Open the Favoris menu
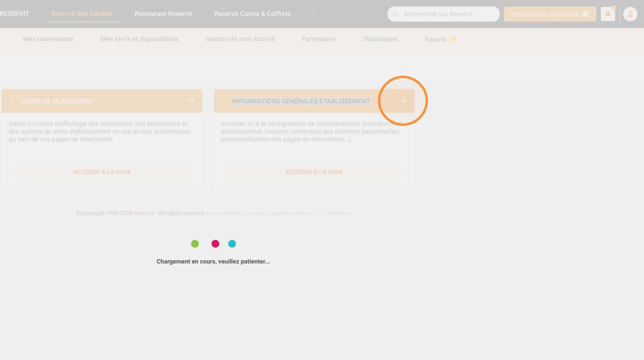The width and height of the screenshot is (644, 360). [x=441, y=39]
